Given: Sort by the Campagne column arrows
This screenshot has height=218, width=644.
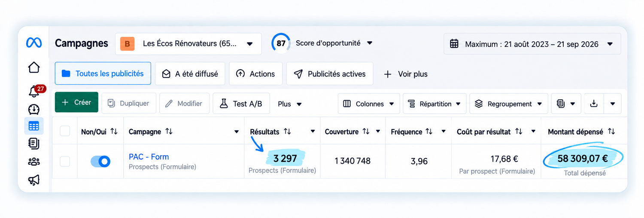Looking at the screenshot, I should [x=169, y=132].
